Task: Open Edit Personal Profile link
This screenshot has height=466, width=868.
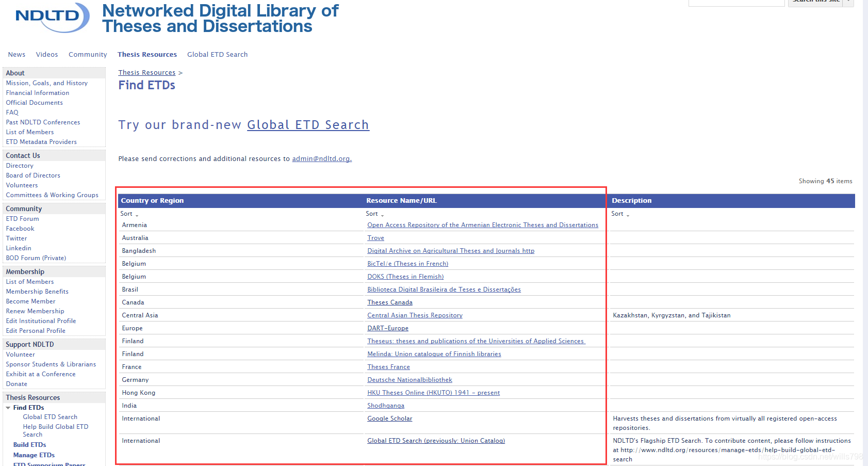Action: click(x=36, y=331)
